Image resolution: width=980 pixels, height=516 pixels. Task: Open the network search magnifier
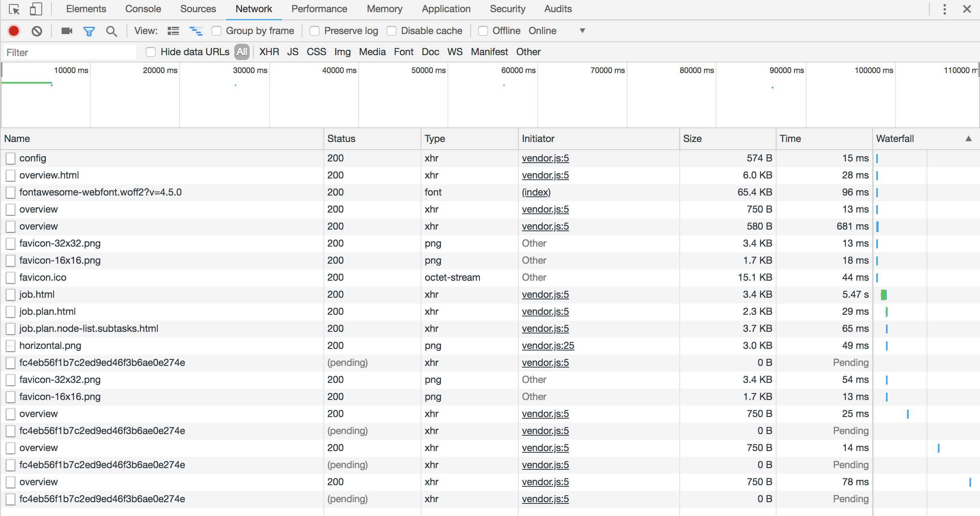click(x=111, y=31)
